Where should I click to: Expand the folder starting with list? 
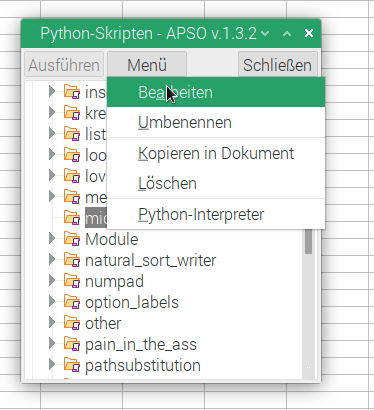point(52,133)
